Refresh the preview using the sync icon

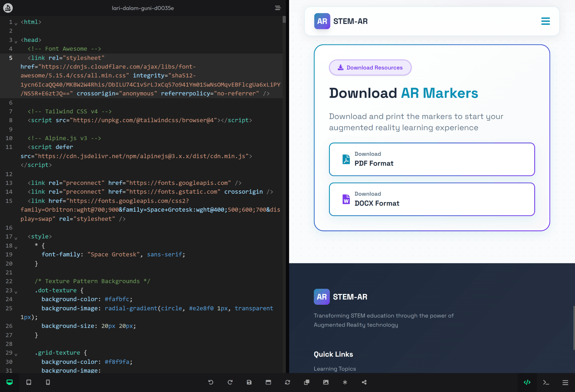click(287, 382)
